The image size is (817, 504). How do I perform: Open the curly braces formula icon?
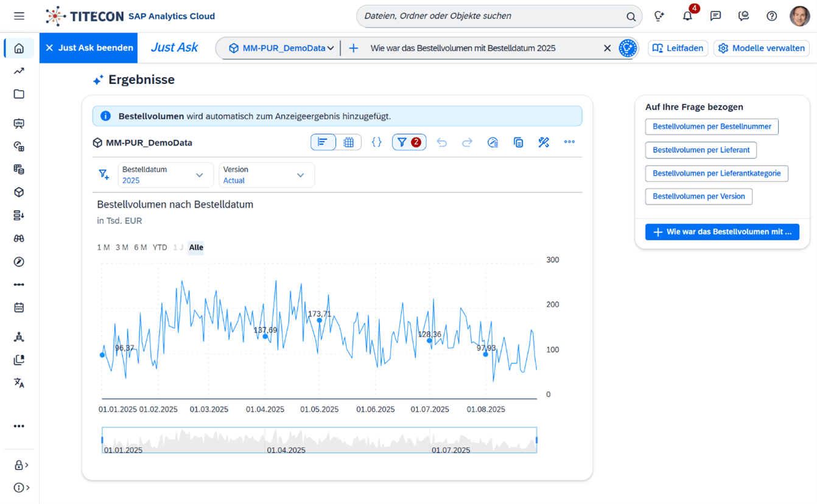coord(376,142)
